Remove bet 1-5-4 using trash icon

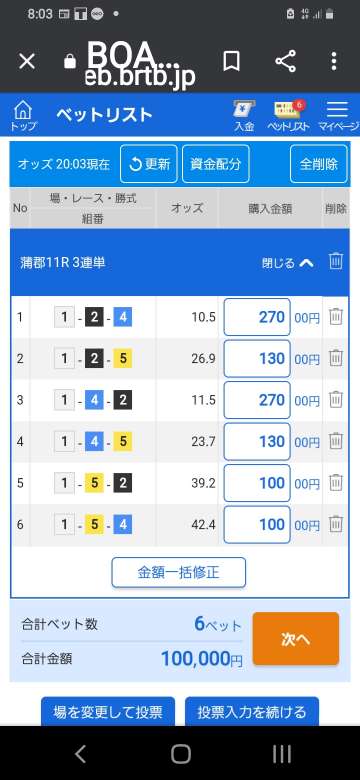pyautogui.click(x=336, y=524)
